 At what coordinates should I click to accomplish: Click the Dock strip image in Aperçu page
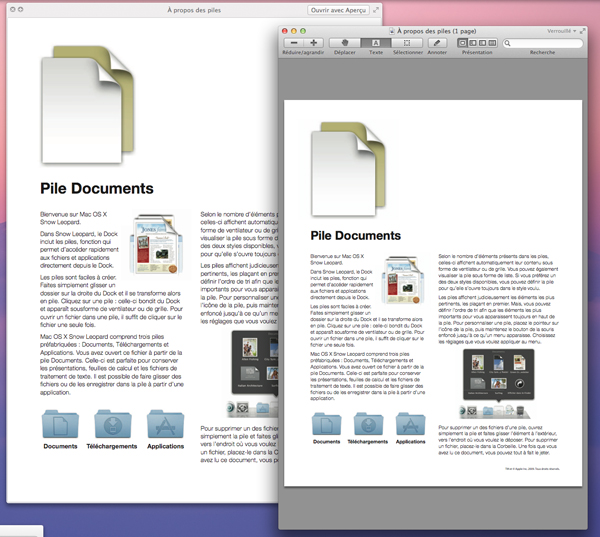pos(494,411)
